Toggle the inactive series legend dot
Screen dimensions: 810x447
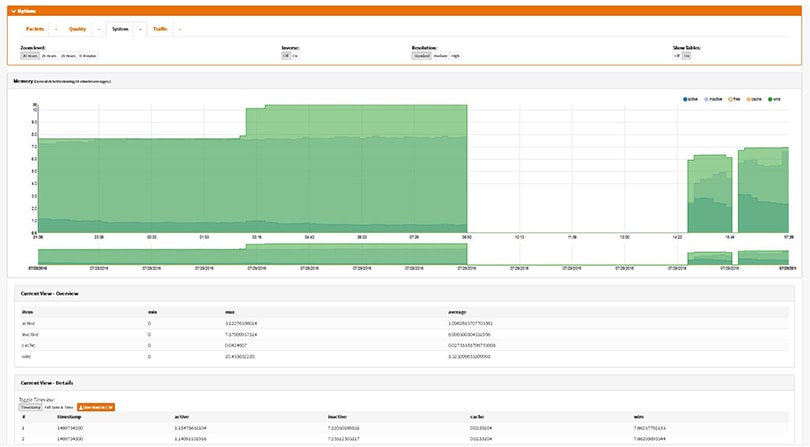[707, 99]
